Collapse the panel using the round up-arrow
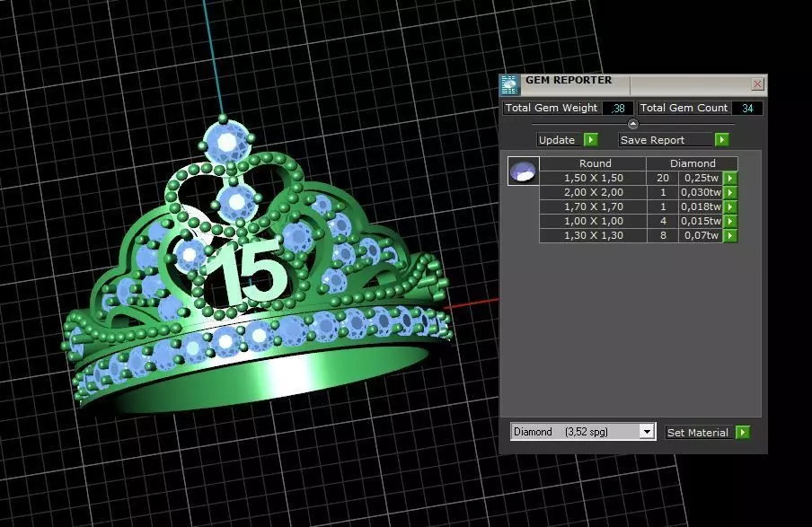Screen dimensions: 812x527 point(633,124)
